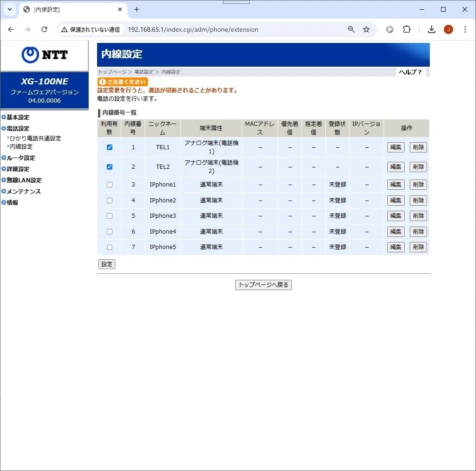Open ひかり電話共通設定 submenu item
The height and width of the screenshot is (471, 476).
point(35,139)
